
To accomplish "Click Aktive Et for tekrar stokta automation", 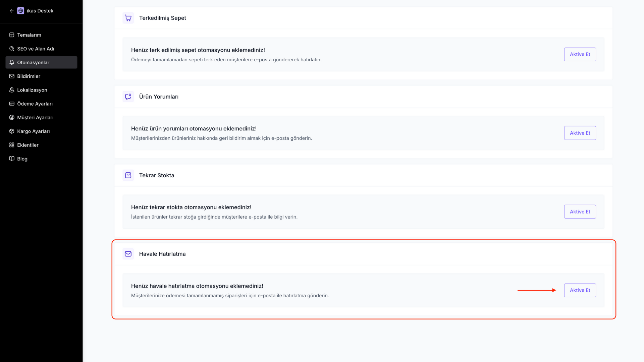I will point(580,212).
